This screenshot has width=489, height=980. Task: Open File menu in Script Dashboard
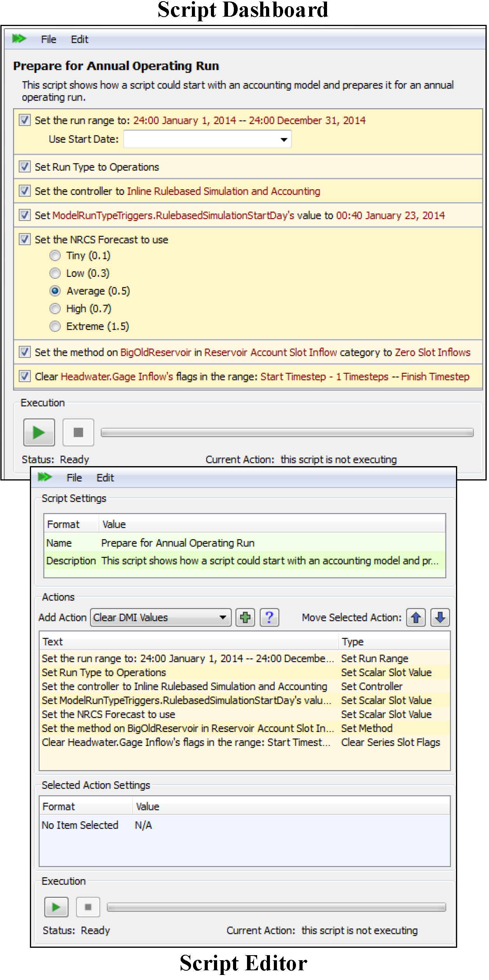[49, 40]
